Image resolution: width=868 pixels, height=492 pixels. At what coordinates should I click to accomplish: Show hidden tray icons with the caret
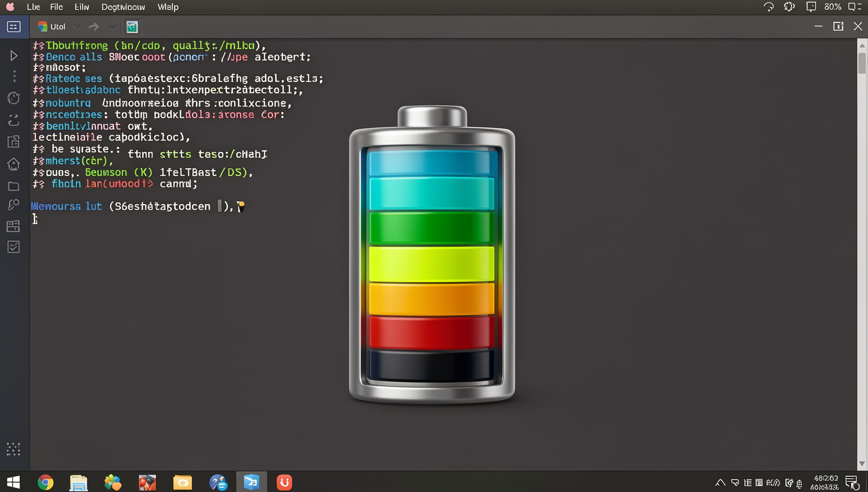[x=720, y=482]
